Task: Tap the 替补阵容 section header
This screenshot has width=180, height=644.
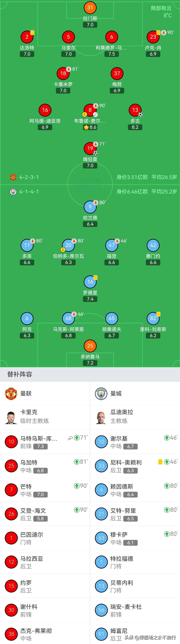Action: [x=20, y=374]
